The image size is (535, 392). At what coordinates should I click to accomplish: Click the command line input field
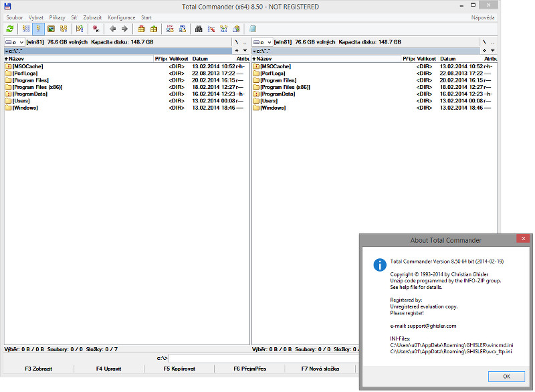pos(264,359)
